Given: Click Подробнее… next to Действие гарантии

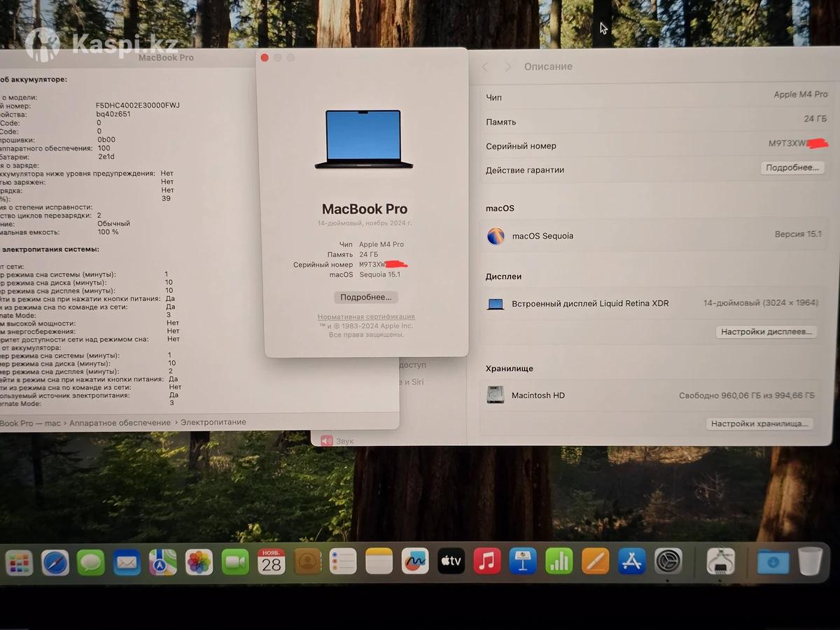Looking at the screenshot, I should 792,168.
